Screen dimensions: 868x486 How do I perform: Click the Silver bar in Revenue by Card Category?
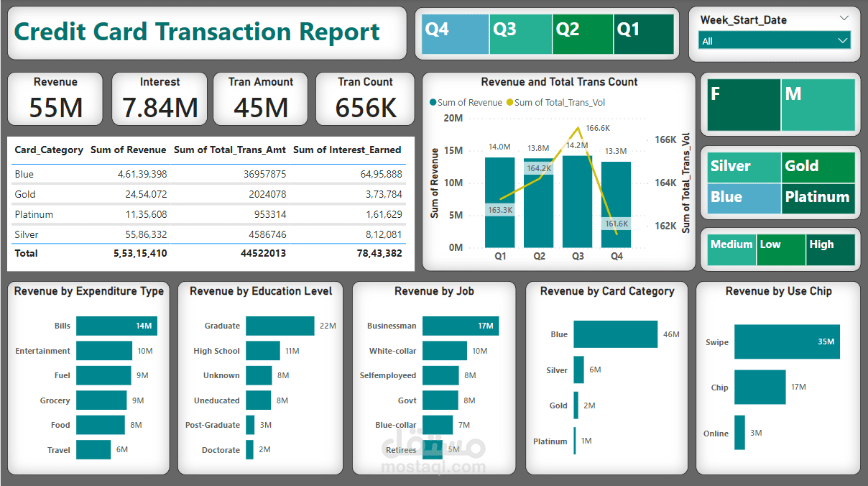pos(579,370)
